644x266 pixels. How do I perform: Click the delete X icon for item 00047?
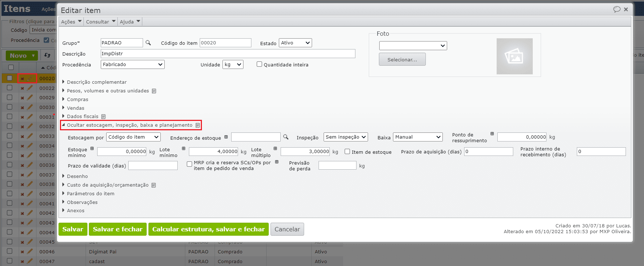(x=22, y=262)
